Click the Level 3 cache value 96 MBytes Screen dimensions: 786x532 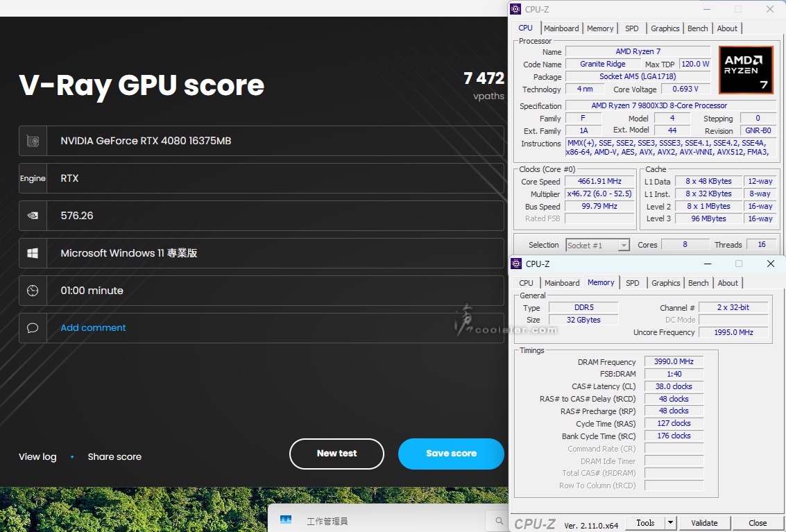pyautogui.click(x=709, y=218)
